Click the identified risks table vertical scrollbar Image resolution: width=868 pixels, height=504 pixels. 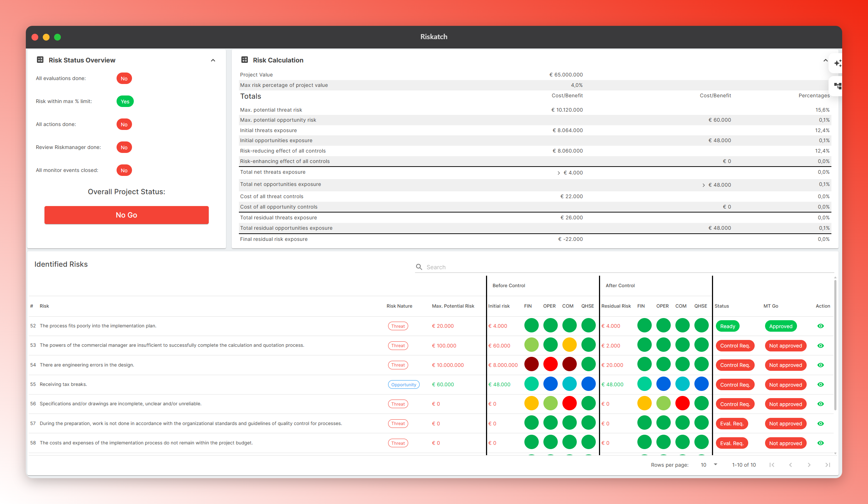point(835,345)
